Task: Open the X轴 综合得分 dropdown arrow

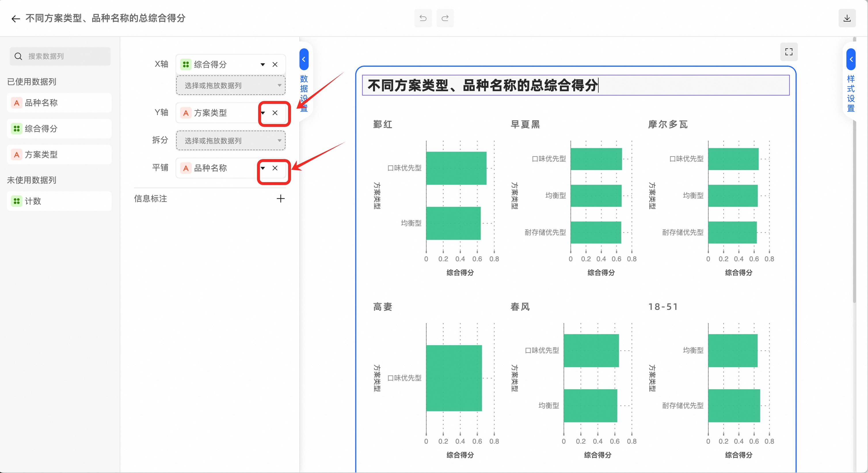Action: (x=262, y=64)
